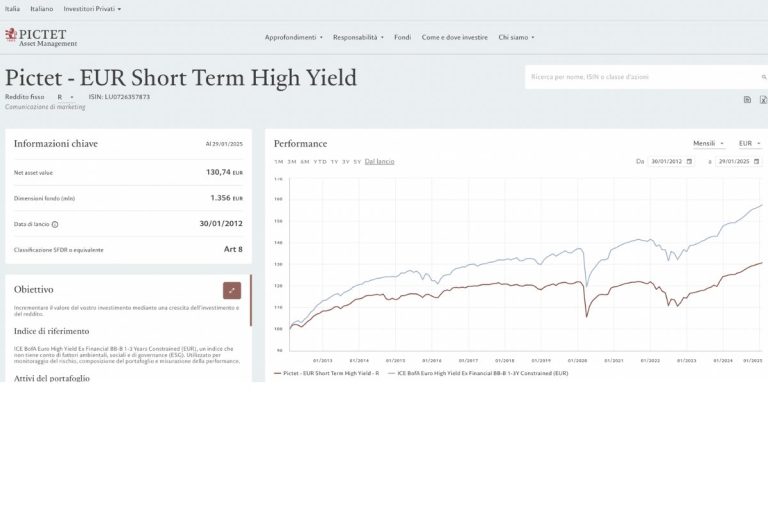The height and width of the screenshot is (512, 768).
Task: Download the PDF document icon
Action: point(748,100)
